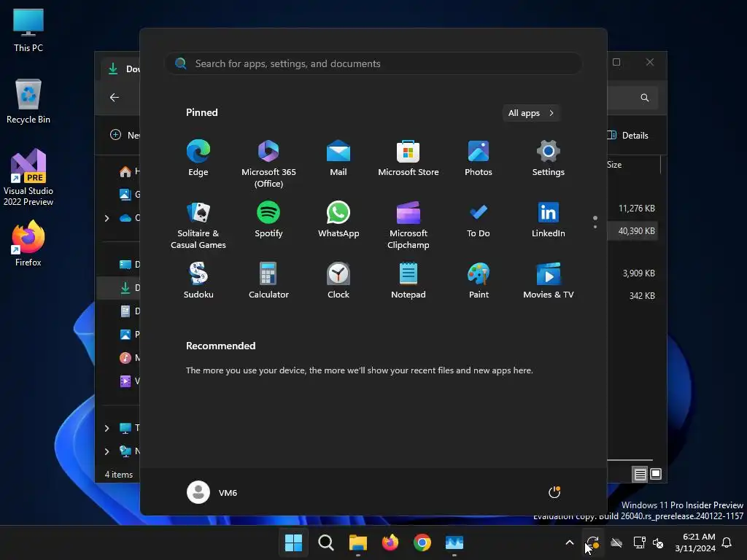Go to next page of pinned apps
Screen dimensions: 747x560
tap(595, 227)
